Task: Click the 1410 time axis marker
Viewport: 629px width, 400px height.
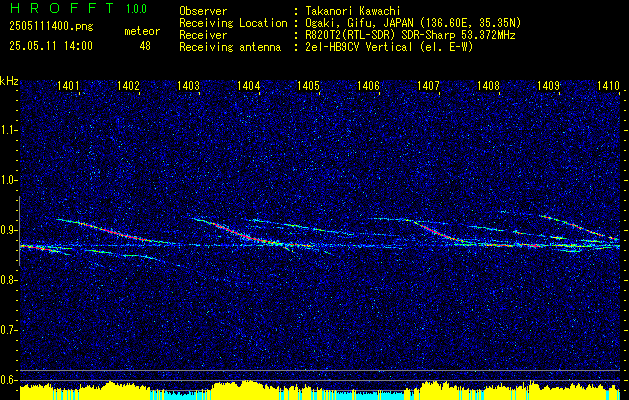Action: [x=608, y=85]
